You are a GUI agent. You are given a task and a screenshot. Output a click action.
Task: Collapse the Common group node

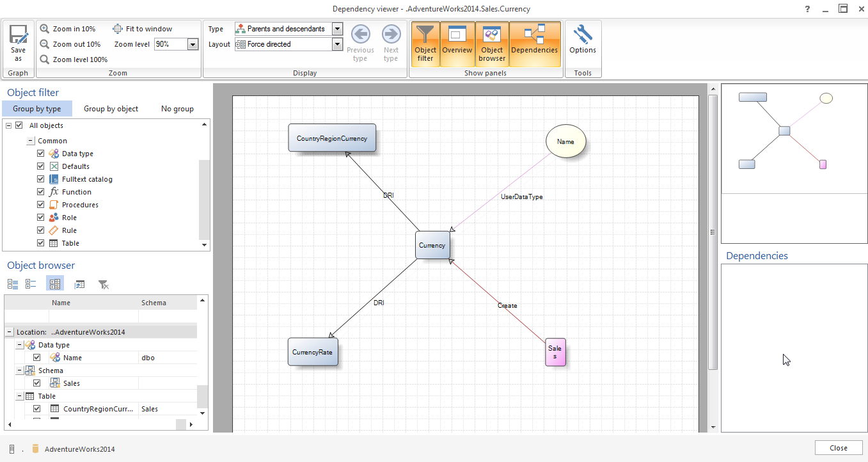(31, 141)
